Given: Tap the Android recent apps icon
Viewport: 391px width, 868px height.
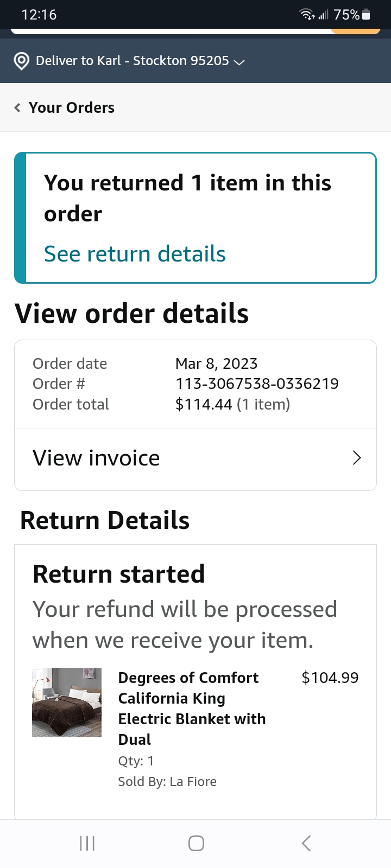Looking at the screenshot, I should tap(87, 843).
